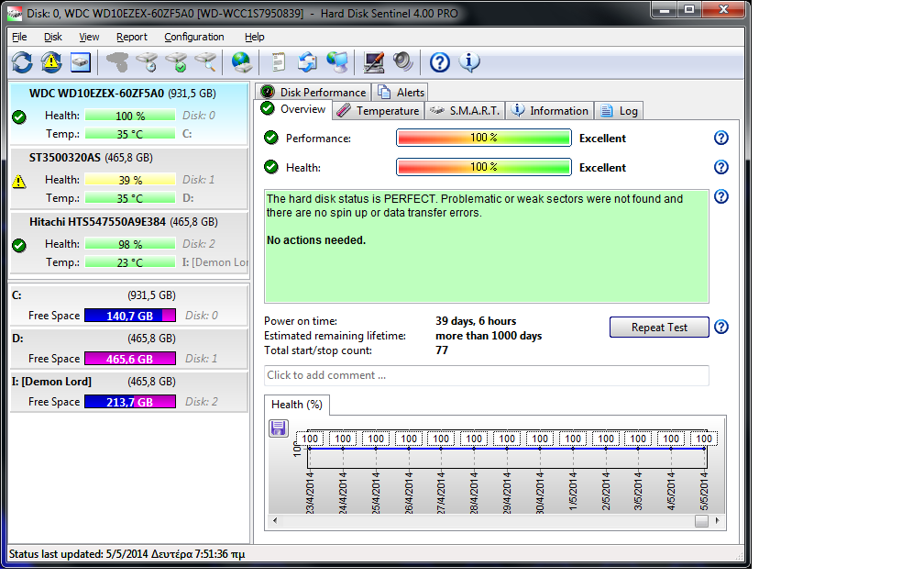Click the yellow warning icon for ST3500320AS
Viewport: 924px width, 578px height.
coord(19,181)
